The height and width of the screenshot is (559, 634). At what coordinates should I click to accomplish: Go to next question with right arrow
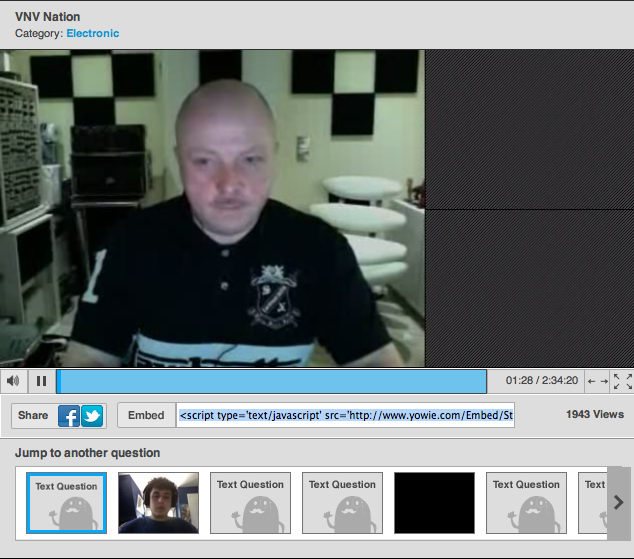tap(604, 381)
